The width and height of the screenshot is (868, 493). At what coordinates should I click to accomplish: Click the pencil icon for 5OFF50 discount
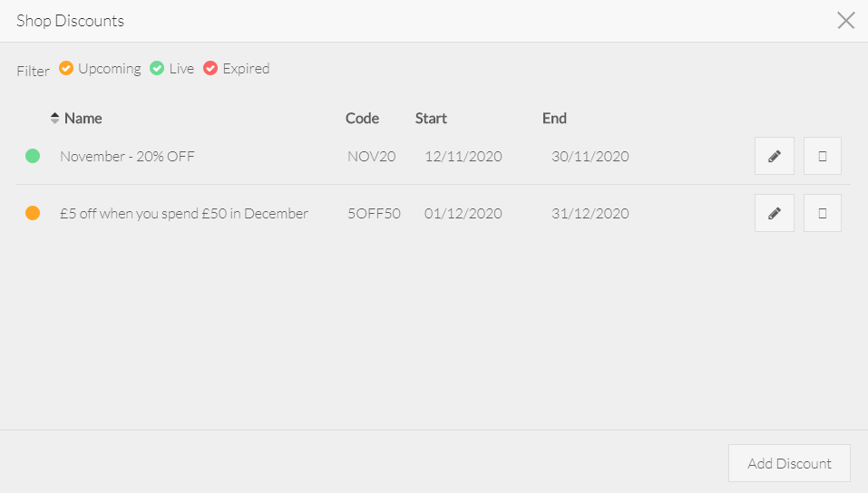click(x=774, y=213)
